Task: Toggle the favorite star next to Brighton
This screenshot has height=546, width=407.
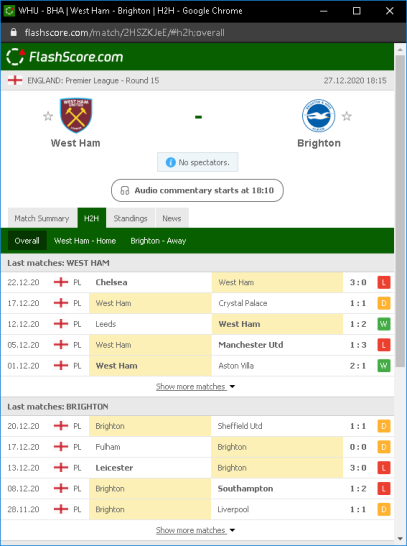Action: click(x=346, y=116)
